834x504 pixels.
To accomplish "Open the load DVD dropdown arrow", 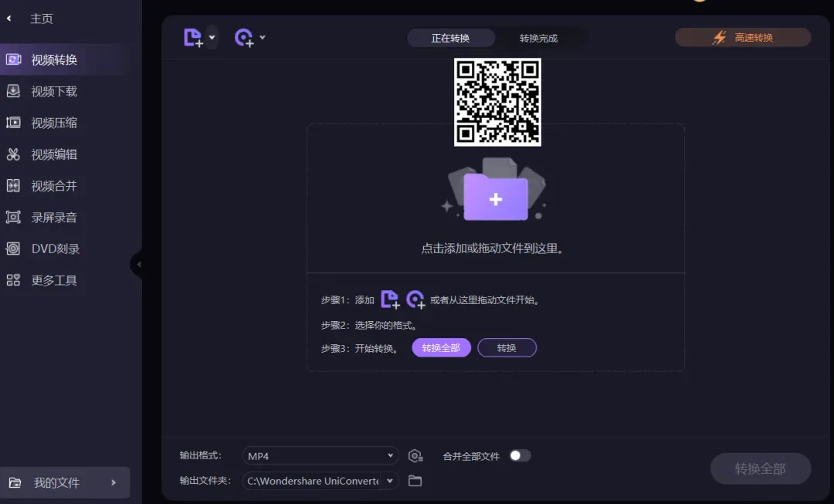I will pos(263,37).
